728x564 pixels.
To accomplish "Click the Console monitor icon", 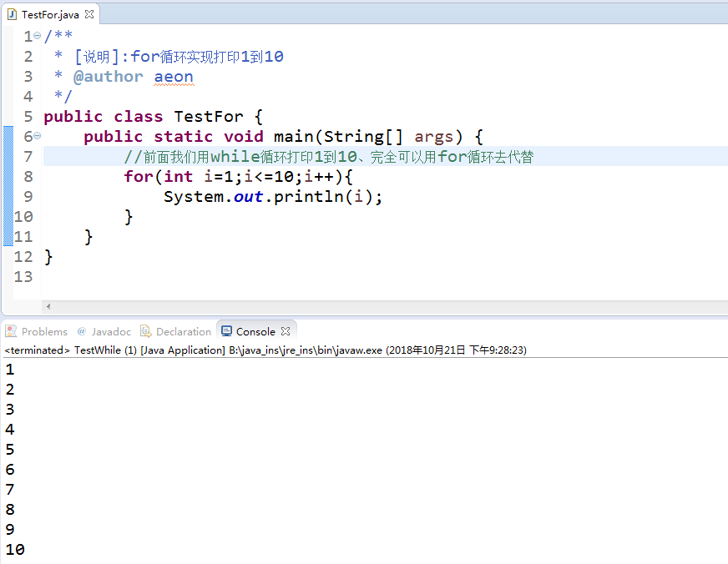I will pos(226,331).
